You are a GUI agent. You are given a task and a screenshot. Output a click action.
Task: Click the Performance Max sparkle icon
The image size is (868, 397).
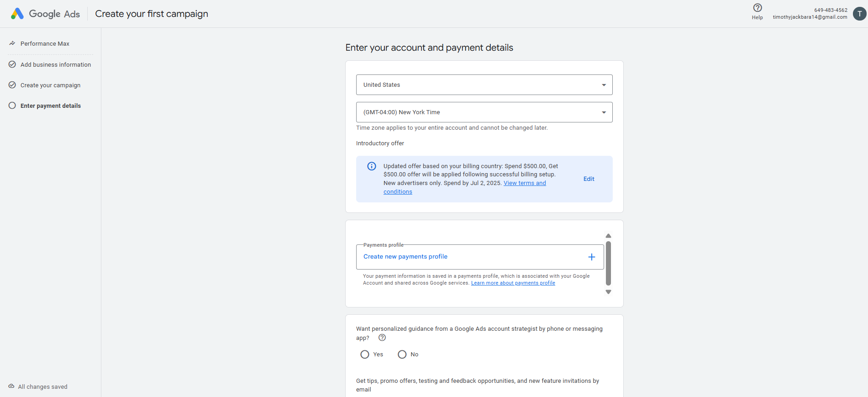pos(12,43)
